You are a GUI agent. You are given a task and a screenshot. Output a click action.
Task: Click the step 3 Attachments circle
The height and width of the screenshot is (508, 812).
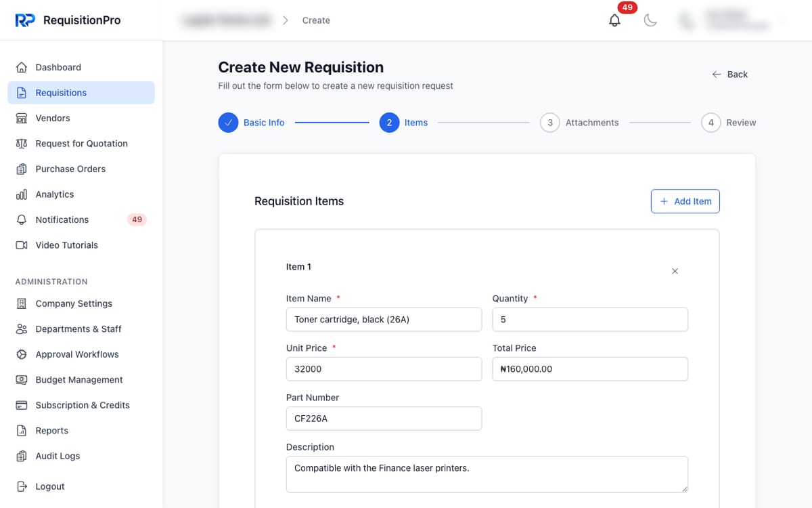[550, 123]
